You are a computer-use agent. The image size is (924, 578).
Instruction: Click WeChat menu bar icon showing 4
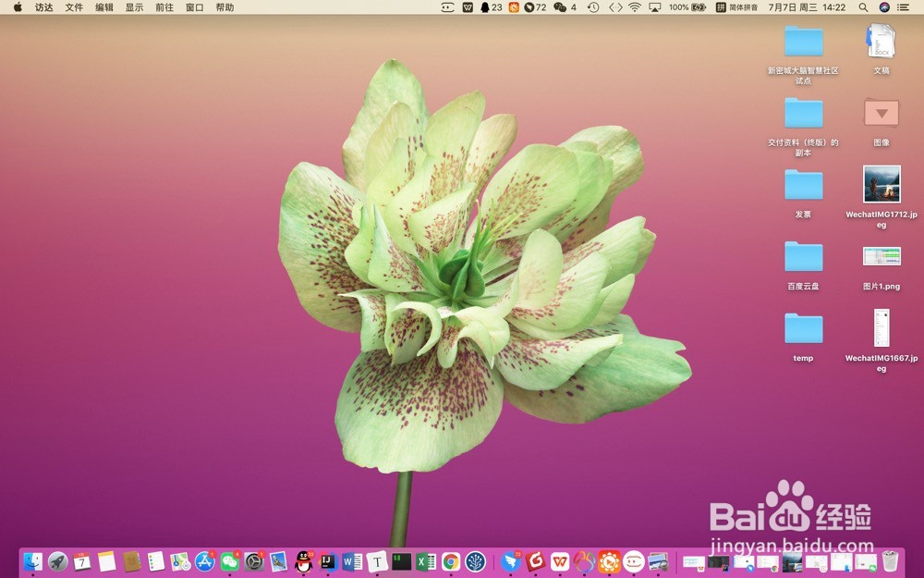pyautogui.click(x=565, y=7)
